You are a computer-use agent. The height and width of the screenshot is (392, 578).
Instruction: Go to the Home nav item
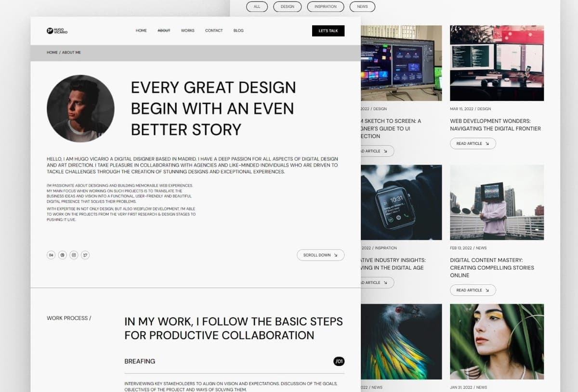click(x=141, y=31)
